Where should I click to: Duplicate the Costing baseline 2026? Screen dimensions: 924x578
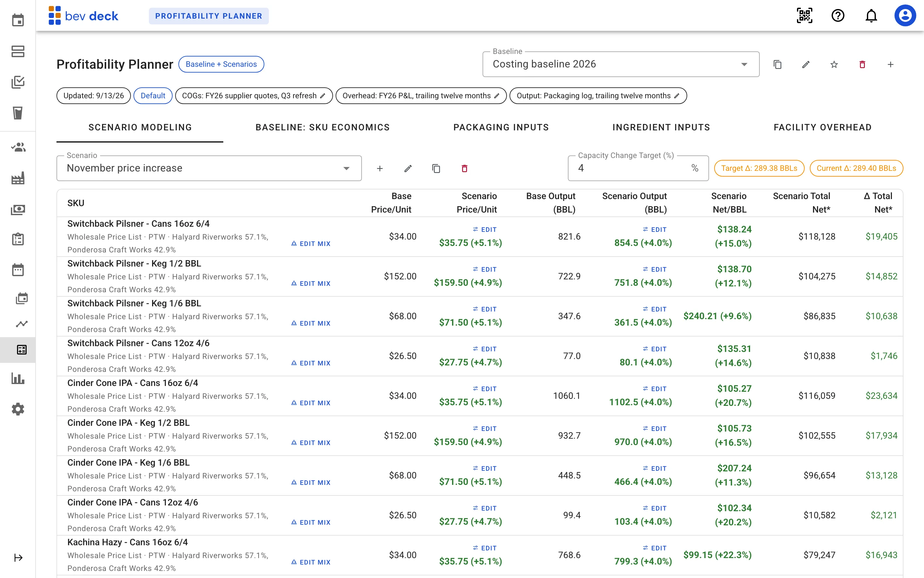click(777, 64)
